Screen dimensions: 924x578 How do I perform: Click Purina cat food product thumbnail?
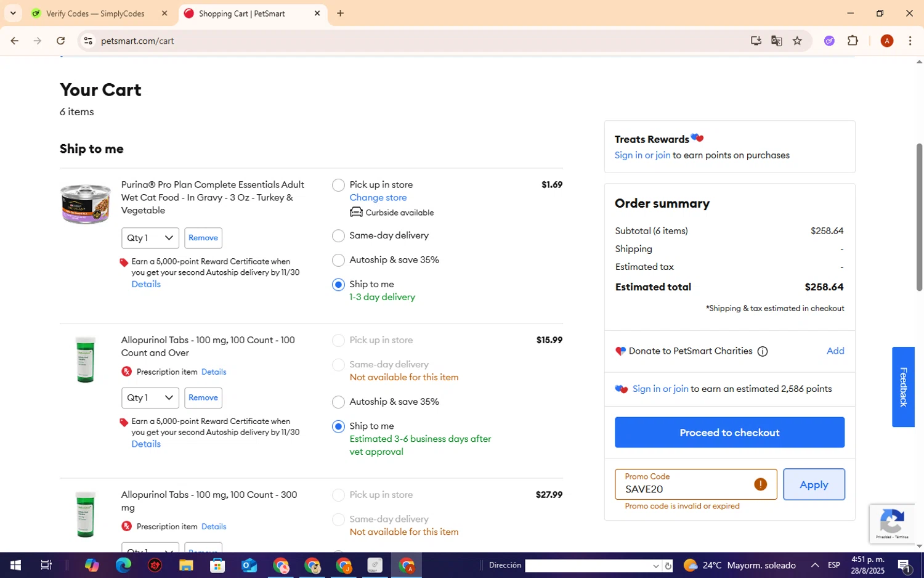point(86,204)
